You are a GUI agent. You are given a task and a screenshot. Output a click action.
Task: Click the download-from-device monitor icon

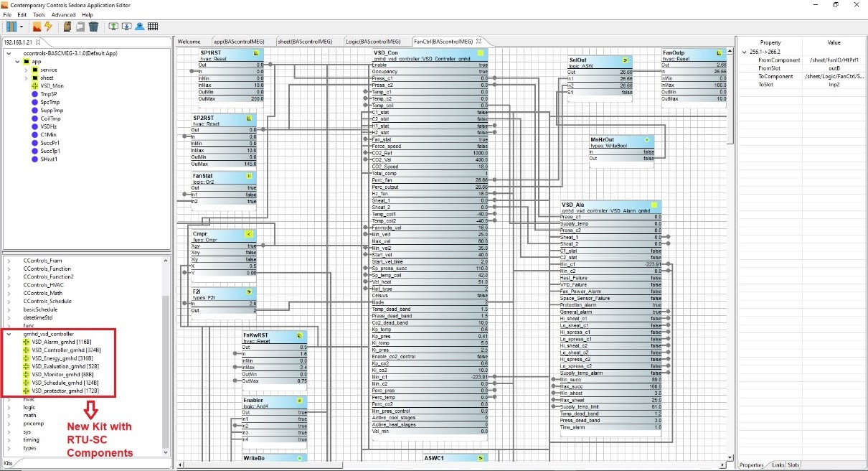pos(126,27)
